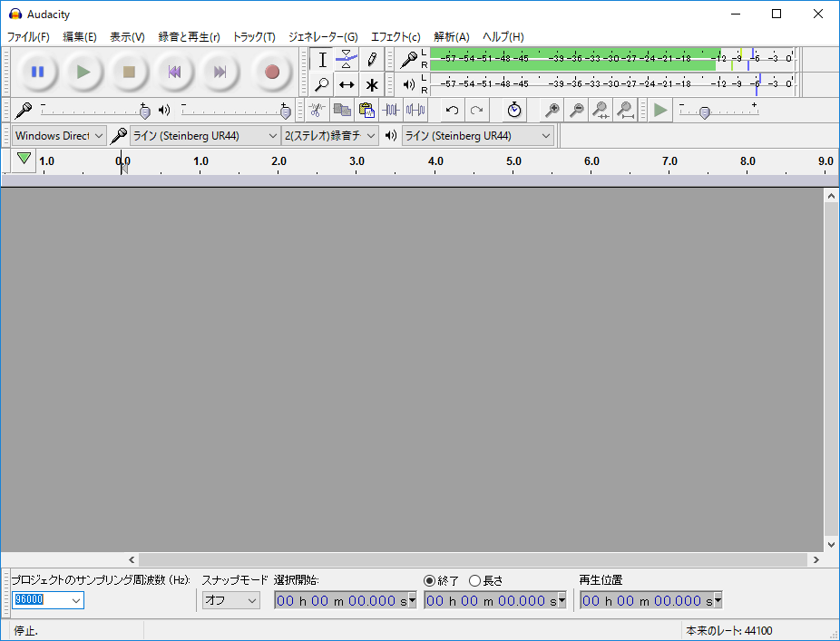Click the Redo arrow icon
840x641 pixels.
click(x=477, y=111)
